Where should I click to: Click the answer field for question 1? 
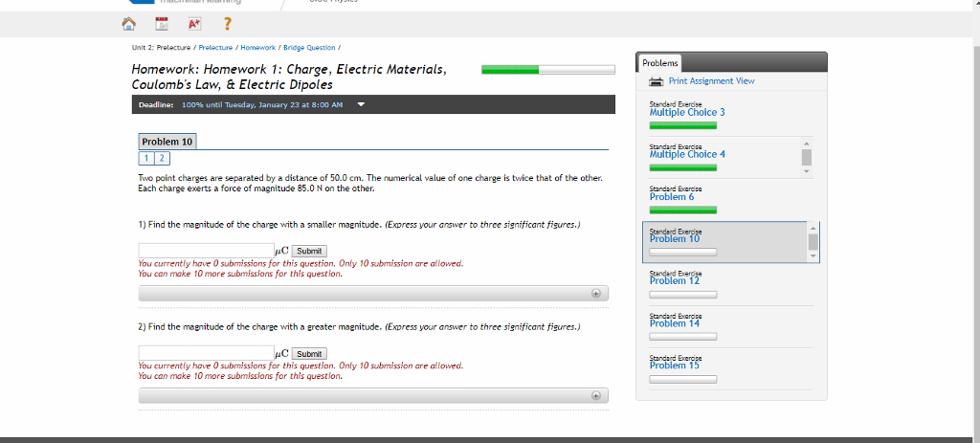[206, 251]
